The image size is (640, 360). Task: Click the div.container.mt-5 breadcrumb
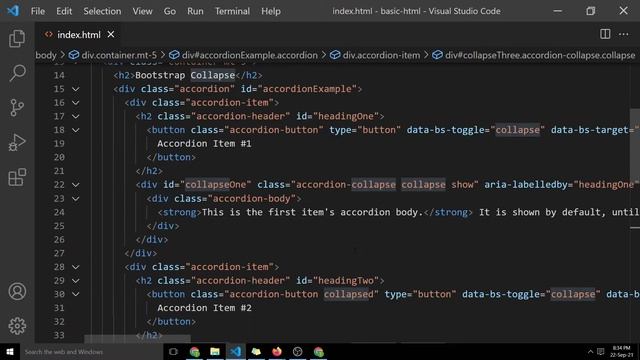pos(113,55)
